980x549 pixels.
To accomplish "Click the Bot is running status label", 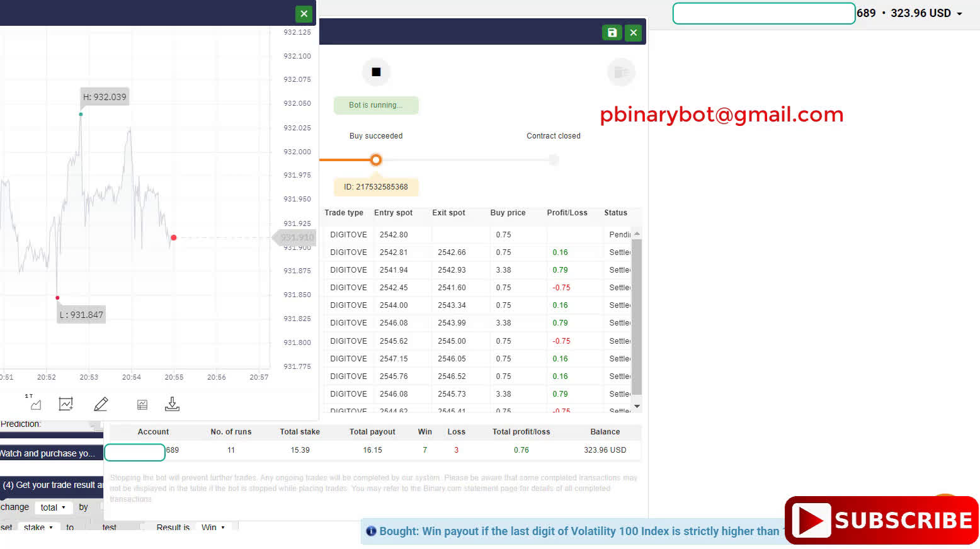I will coord(376,105).
